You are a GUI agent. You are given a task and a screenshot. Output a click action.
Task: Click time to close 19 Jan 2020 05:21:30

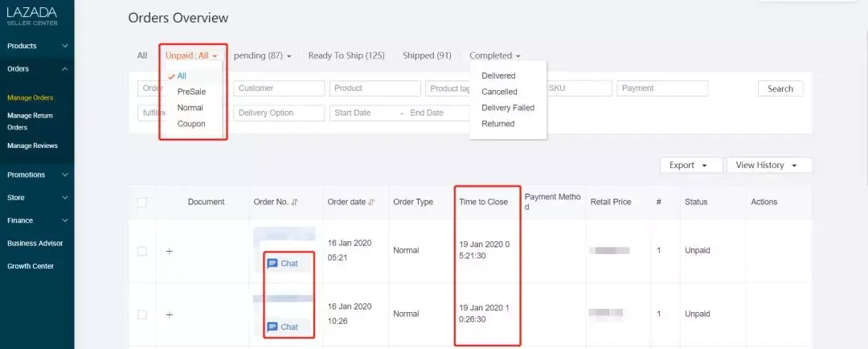pos(485,250)
